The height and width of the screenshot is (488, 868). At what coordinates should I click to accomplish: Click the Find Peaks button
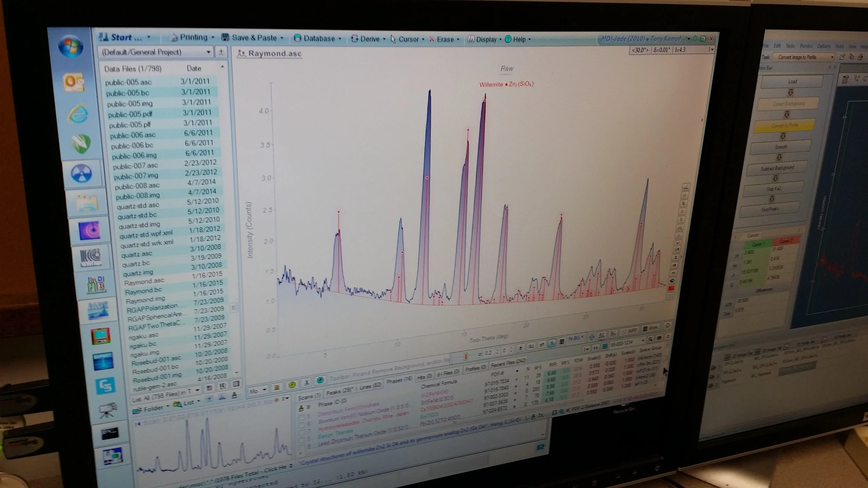pos(770,209)
